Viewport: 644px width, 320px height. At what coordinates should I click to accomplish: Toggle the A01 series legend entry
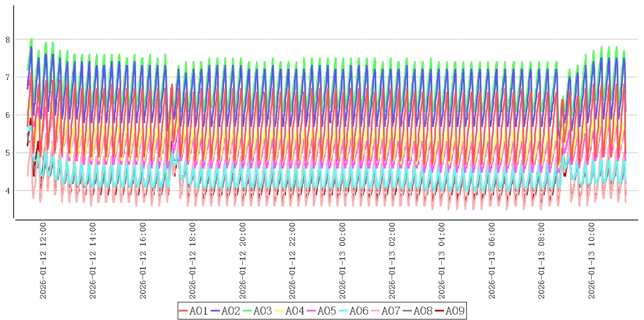click(x=193, y=311)
